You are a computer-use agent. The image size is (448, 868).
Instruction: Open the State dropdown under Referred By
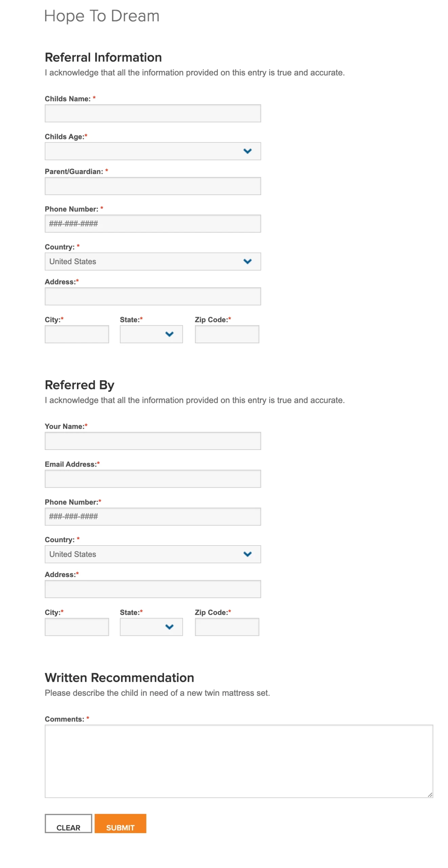coord(151,627)
